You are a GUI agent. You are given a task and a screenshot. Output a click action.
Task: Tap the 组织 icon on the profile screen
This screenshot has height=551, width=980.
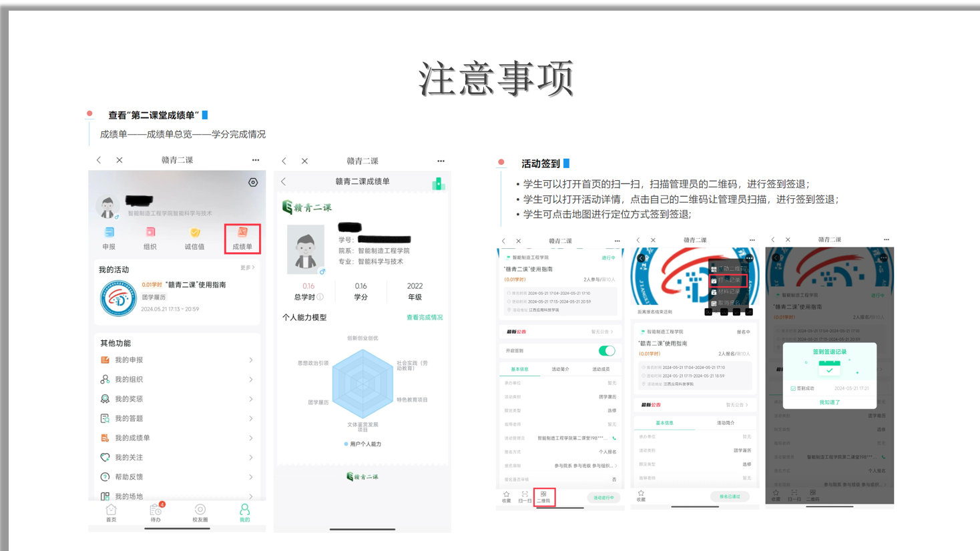150,232
